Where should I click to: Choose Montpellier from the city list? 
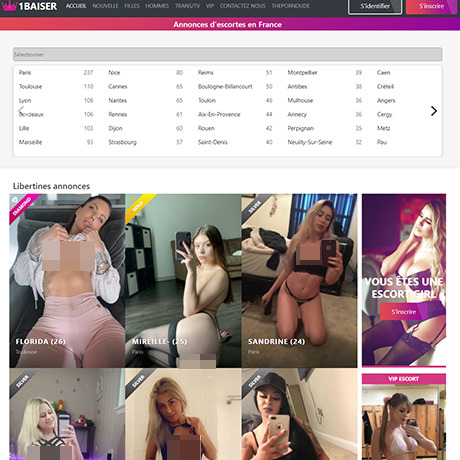302,72
